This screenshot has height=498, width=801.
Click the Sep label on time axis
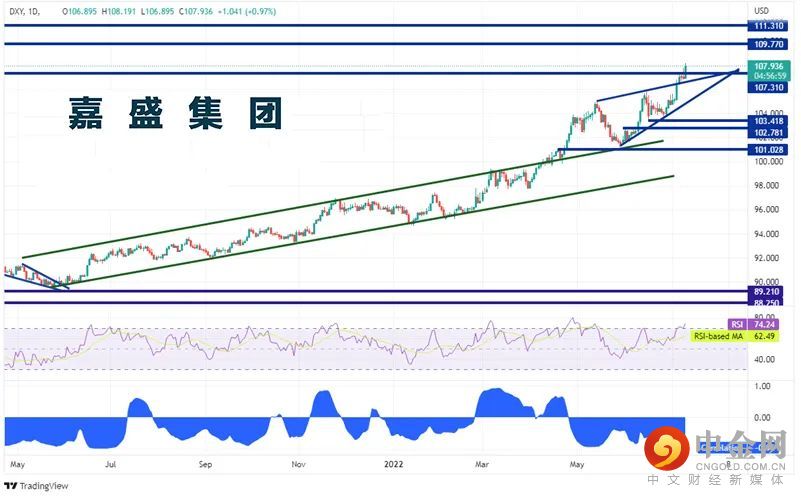[x=205, y=464]
